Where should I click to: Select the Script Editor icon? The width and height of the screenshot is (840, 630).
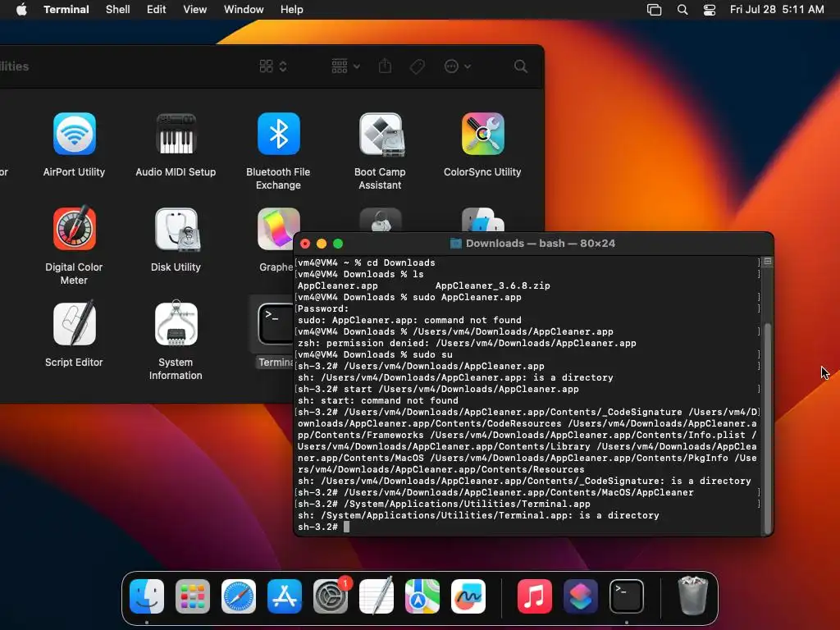(75, 323)
